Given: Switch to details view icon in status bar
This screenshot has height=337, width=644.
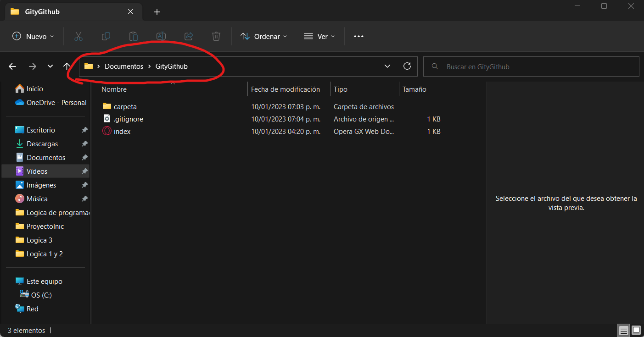Looking at the screenshot, I should pyautogui.click(x=623, y=330).
